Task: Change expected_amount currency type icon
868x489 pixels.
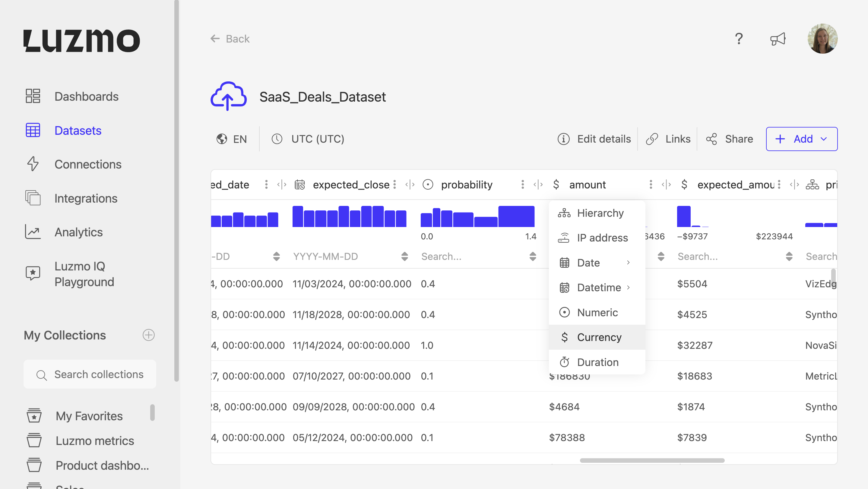Action: [x=684, y=185]
